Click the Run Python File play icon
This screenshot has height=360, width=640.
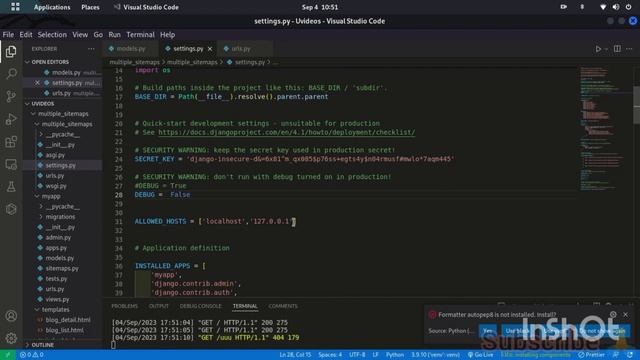(x=598, y=49)
